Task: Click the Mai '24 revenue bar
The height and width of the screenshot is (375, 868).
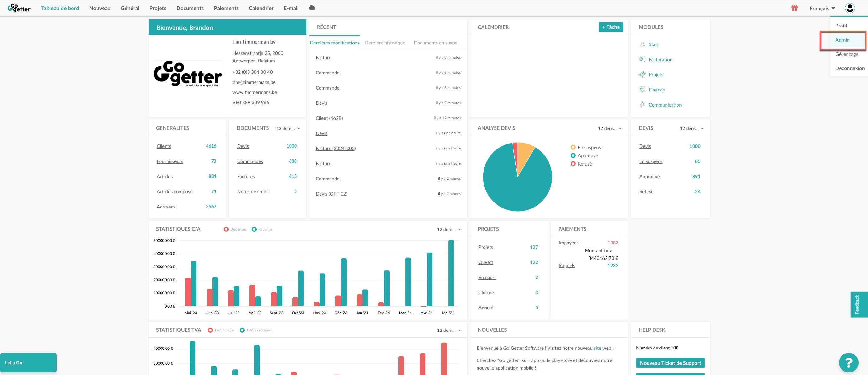Action: pyautogui.click(x=451, y=273)
